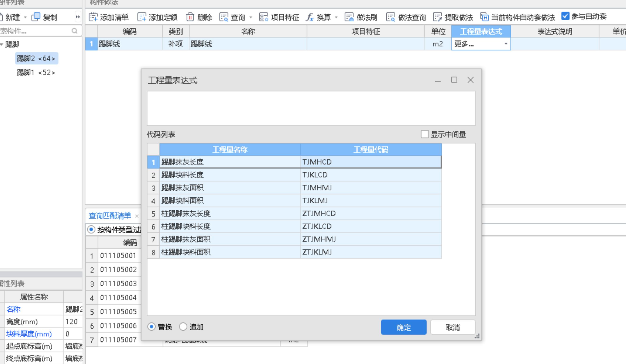
Task: Open the 更多... expression dropdown
Action: [x=506, y=44]
